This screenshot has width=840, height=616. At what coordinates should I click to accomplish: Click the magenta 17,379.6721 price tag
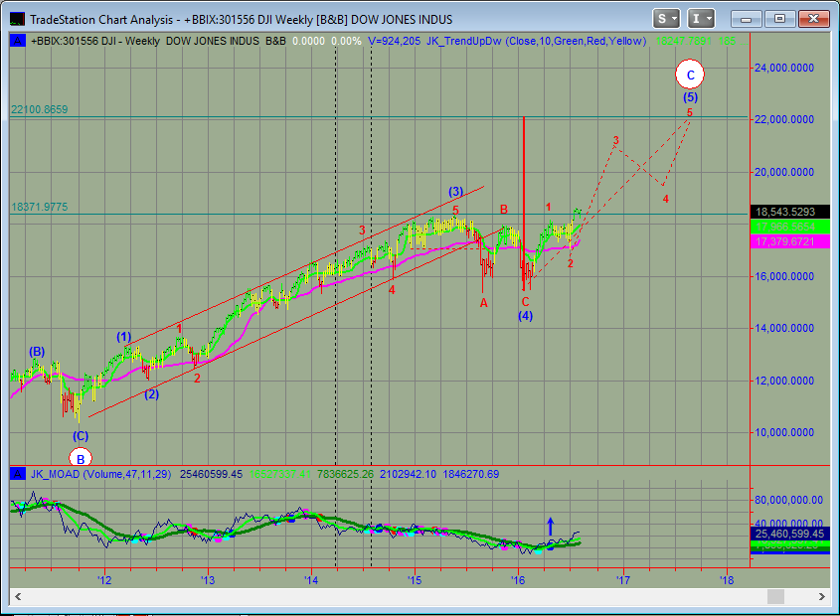pos(790,241)
